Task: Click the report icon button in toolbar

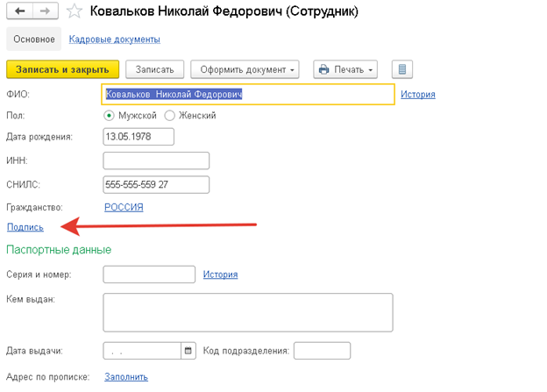Action: click(402, 69)
